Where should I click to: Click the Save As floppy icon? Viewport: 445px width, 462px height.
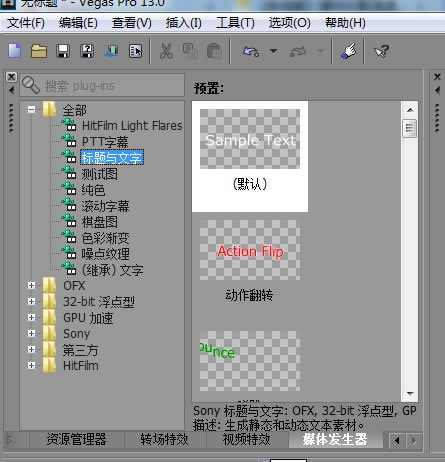(87, 51)
